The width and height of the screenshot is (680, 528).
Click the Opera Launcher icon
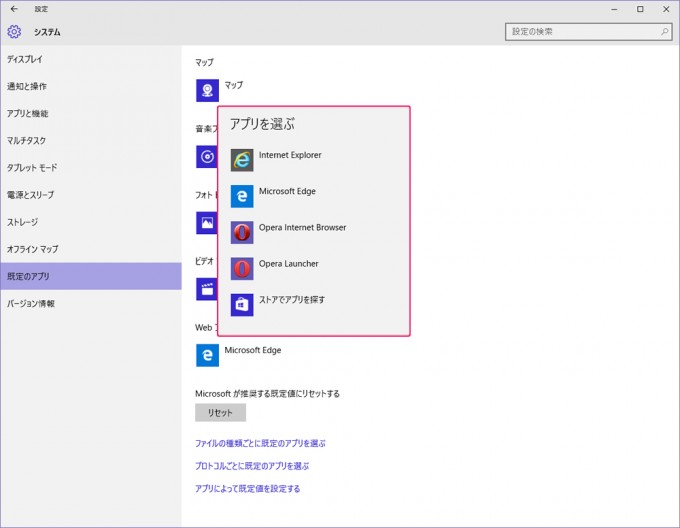point(242,269)
